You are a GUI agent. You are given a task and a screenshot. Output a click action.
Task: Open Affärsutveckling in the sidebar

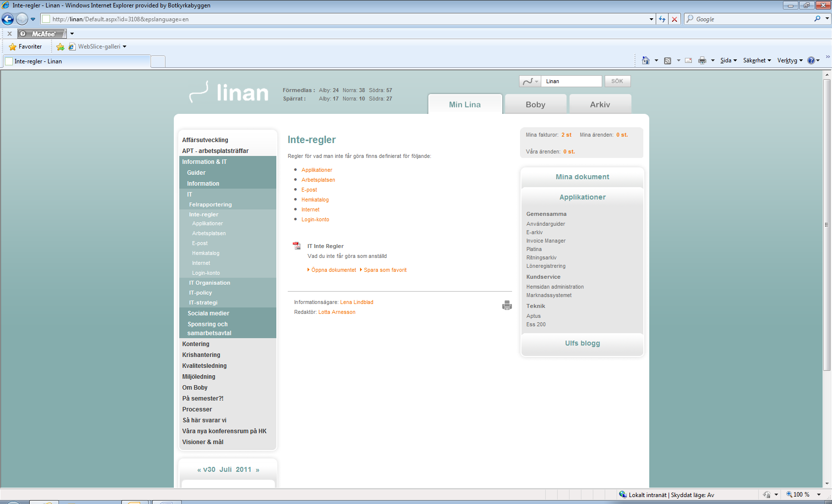205,140
